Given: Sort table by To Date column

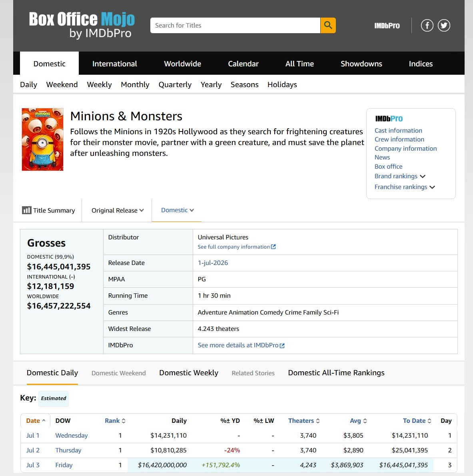Looking at the screenshot, I should [417, 421].
